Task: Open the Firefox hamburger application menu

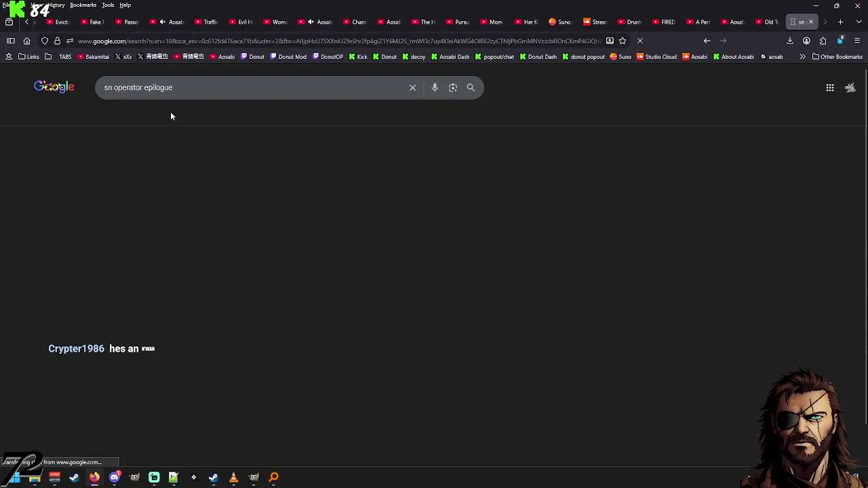Action: (x=856, y=41)
